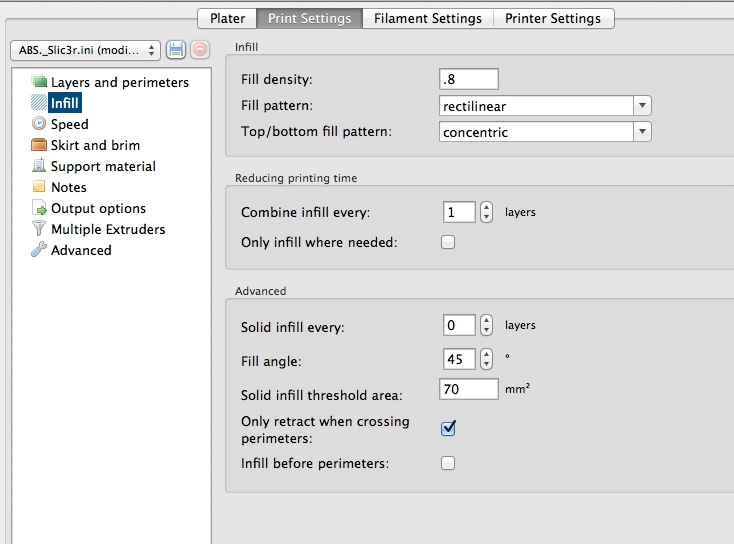Click the red delete preset icon
The height and width of the screenshot is (544, 734).
tap(200, 49)
